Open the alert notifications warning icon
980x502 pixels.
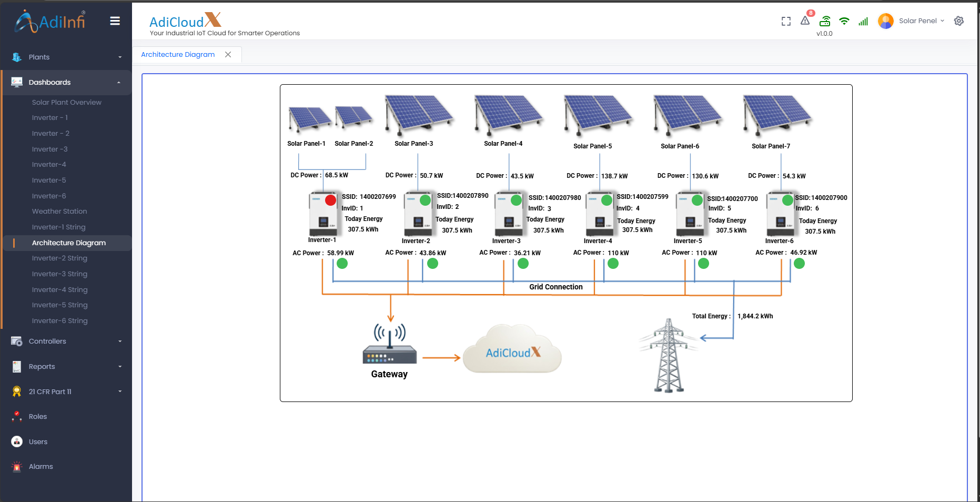tap(805, 21)
